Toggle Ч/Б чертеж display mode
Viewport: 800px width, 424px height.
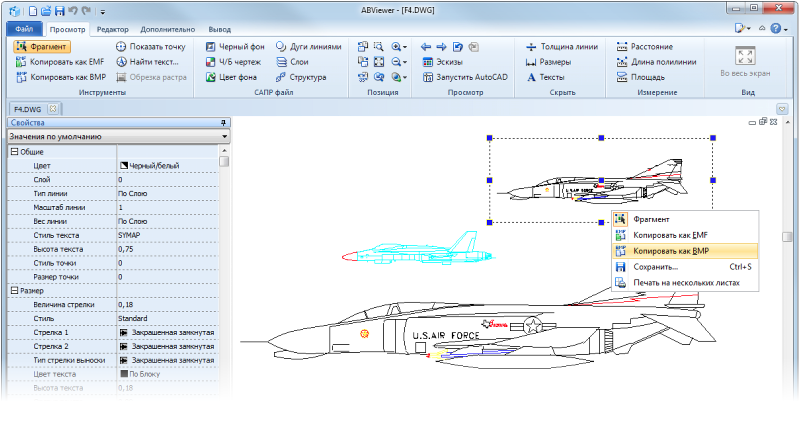233,62
